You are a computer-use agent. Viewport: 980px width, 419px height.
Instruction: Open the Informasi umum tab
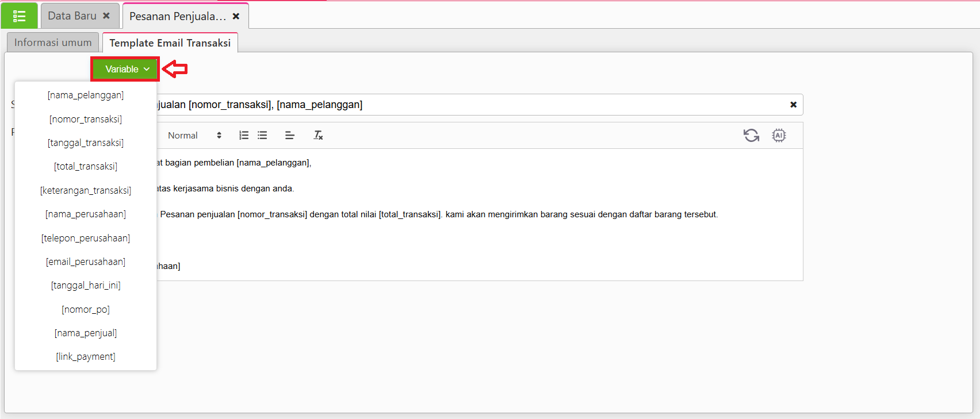(x=53, y=43)
